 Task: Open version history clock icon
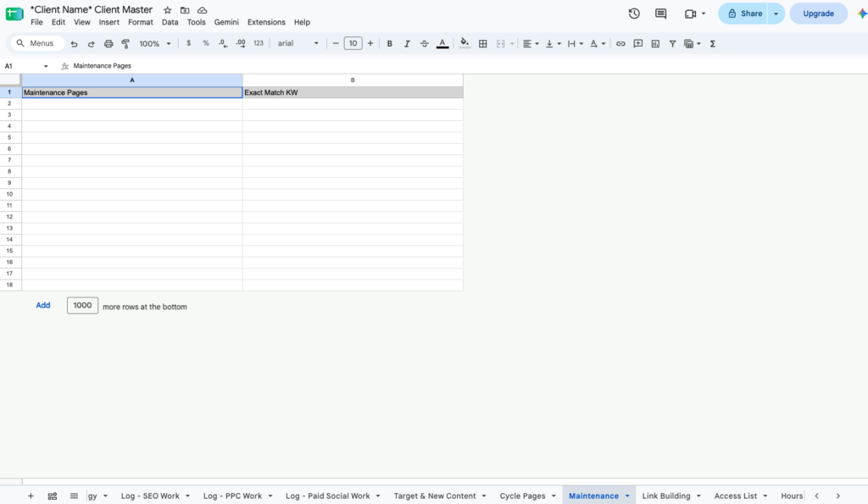pos(634,14)
